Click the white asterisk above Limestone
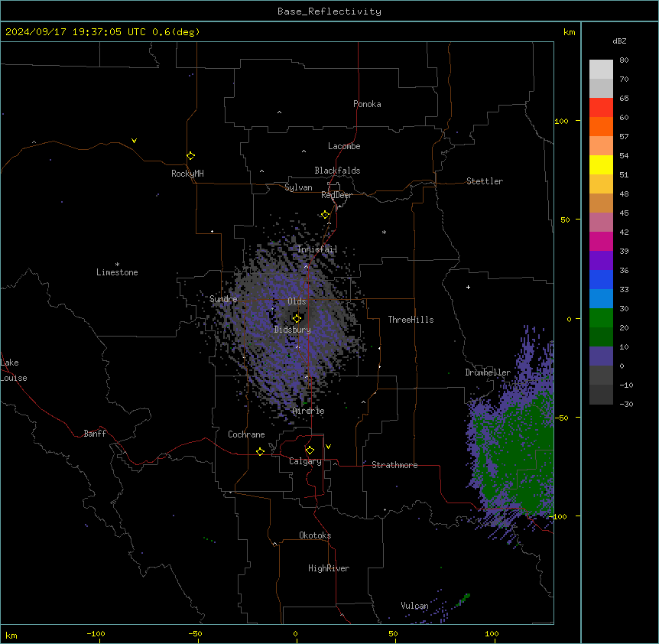 (x=117, y=265)
